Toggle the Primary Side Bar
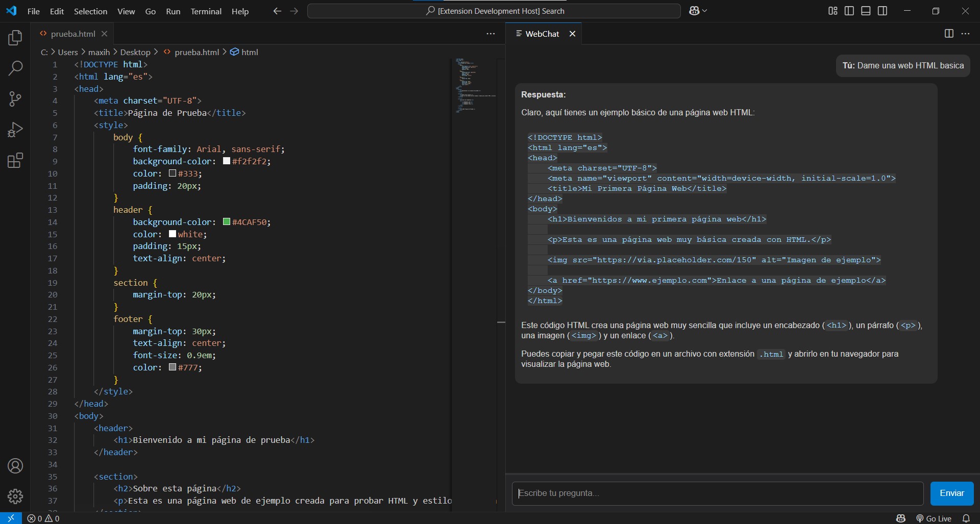The width and height of the screenshot is (980, 524). tap(849, 10)
